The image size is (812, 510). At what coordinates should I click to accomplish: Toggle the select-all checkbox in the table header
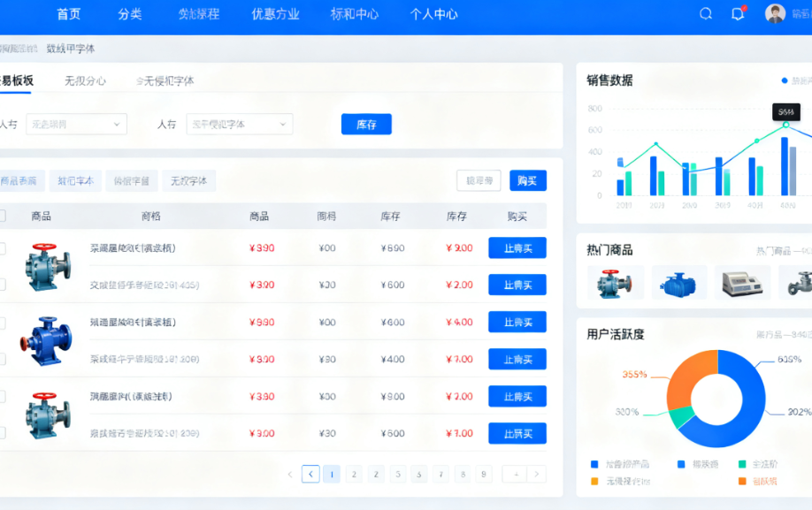click(x=2, y=216)
